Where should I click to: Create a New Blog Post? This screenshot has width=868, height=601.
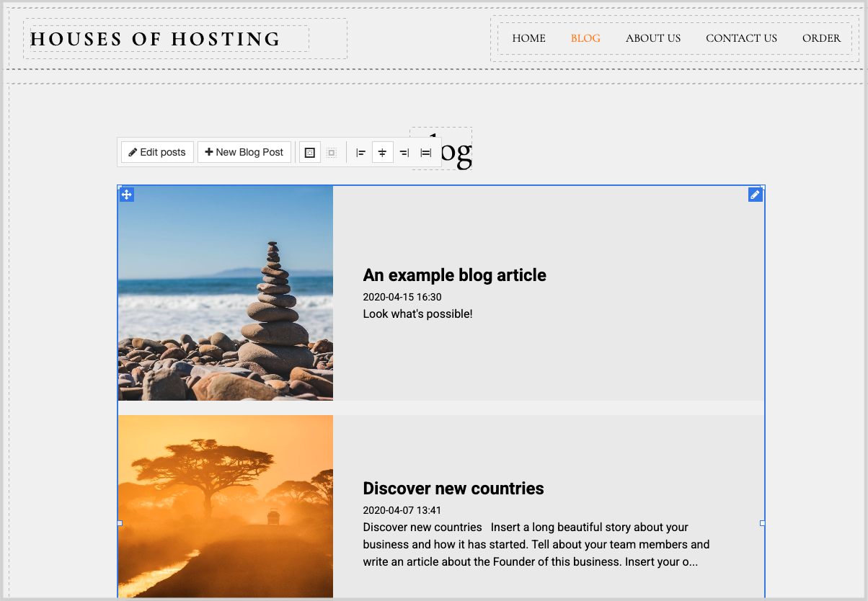click(244, 152)
